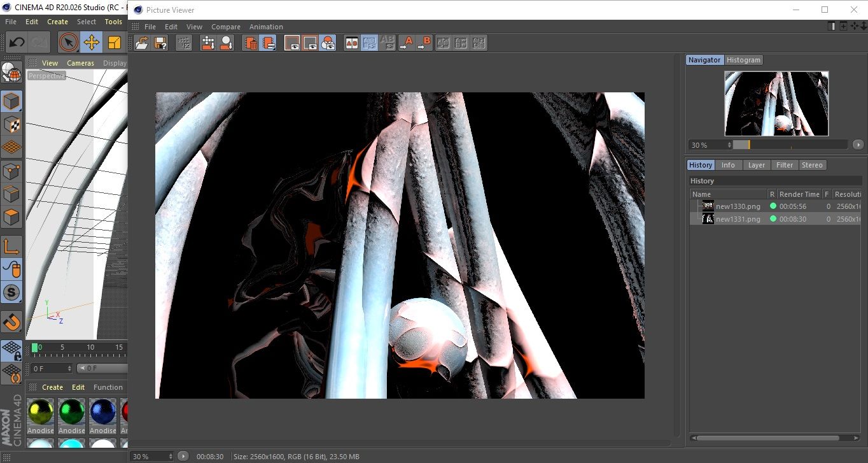
Task: Open Cinema 4D main Tools menu
Action: (x=113, y=22)
